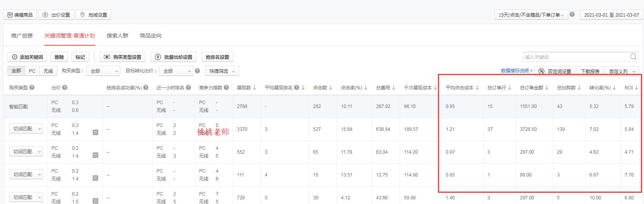This screenshot has height=204, width=644.
Task: Click the 添加关键词 button
Action: pyautogui.click(x=27, y=57)
